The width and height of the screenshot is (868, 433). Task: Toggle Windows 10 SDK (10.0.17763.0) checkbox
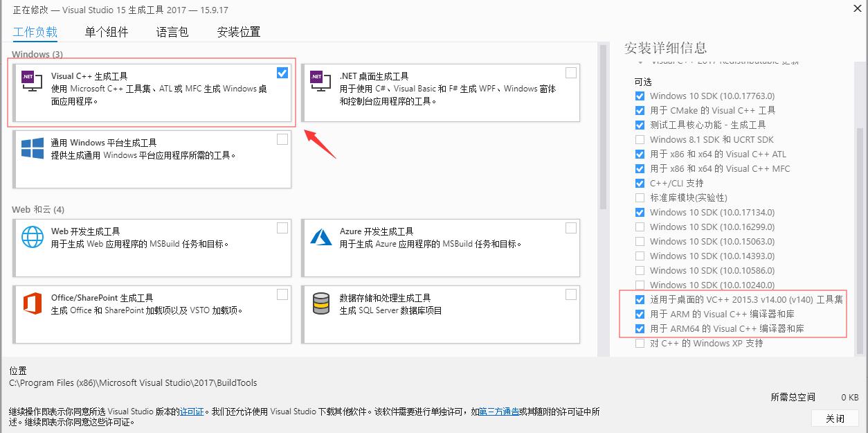[640, 96]
